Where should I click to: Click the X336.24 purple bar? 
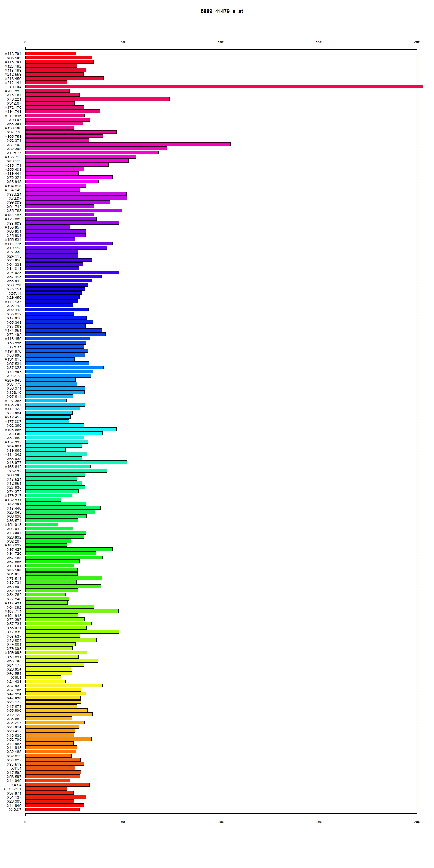pyautogui.click(x=76, y=194)
